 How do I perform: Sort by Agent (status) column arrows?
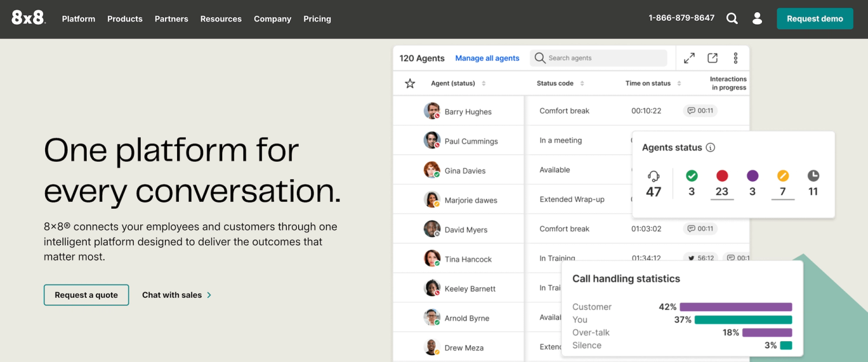484,83
